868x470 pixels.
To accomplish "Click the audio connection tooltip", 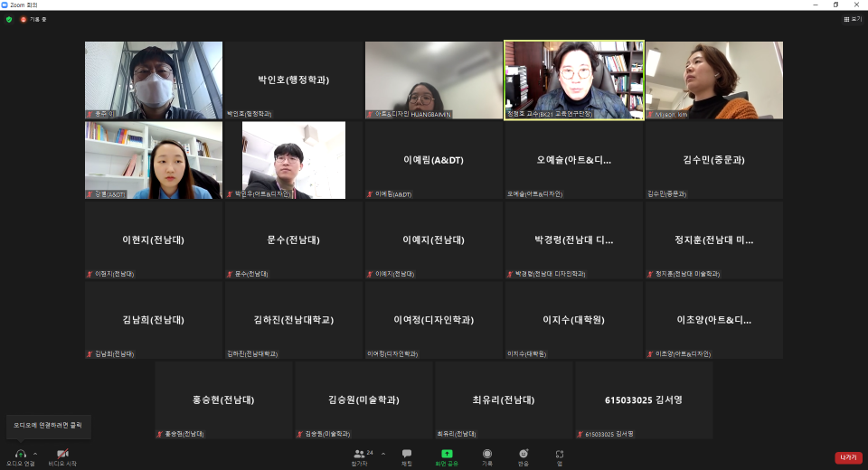I will [49, 426].
